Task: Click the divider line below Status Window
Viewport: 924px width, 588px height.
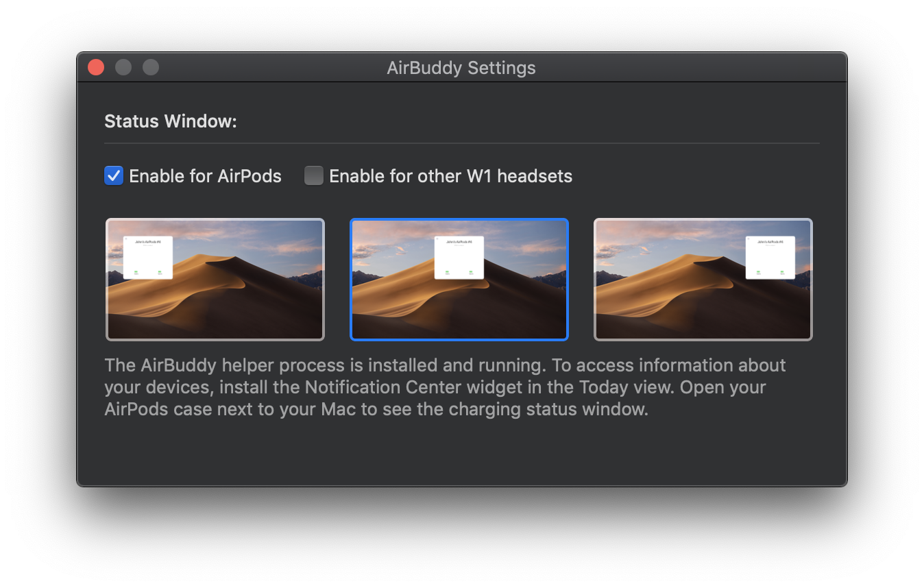Action: pos(461,143)
